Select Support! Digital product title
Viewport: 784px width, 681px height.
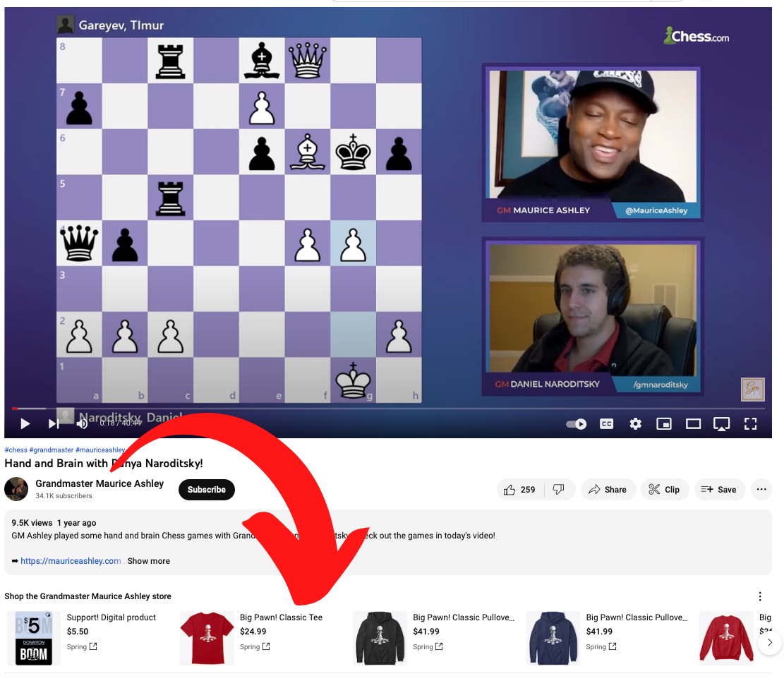[x=111, y=617]
